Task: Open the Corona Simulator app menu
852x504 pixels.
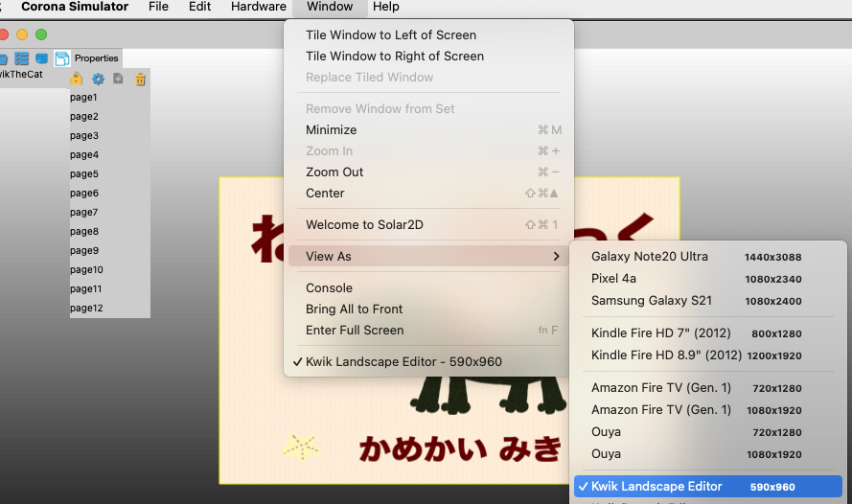Action: [75, 7]
